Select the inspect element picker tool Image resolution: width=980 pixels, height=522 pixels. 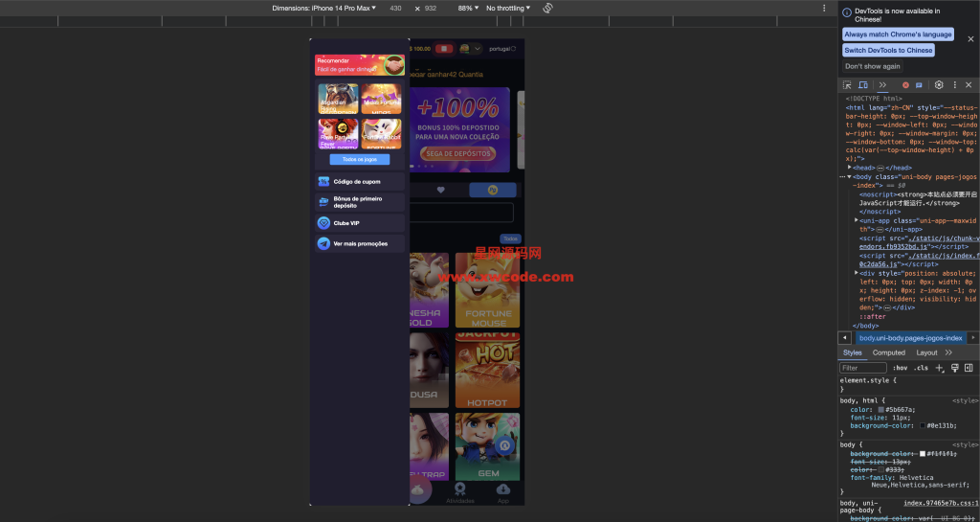point(847,85)
